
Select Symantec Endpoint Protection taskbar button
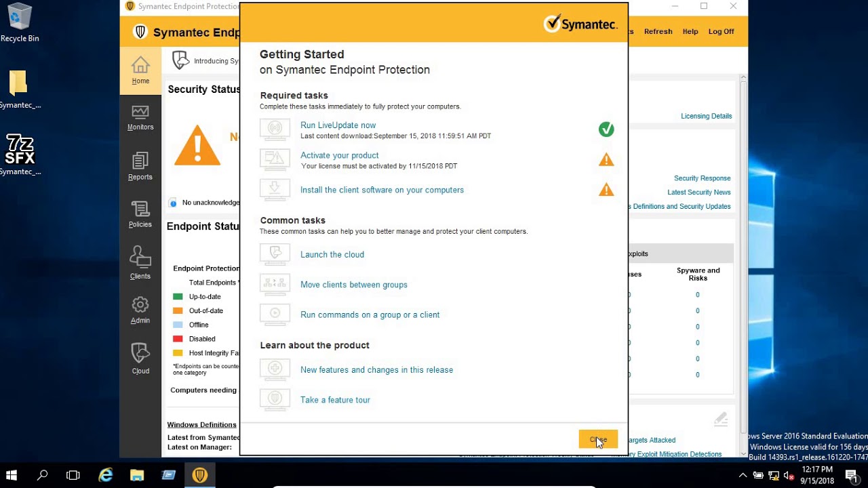(200, 475)
